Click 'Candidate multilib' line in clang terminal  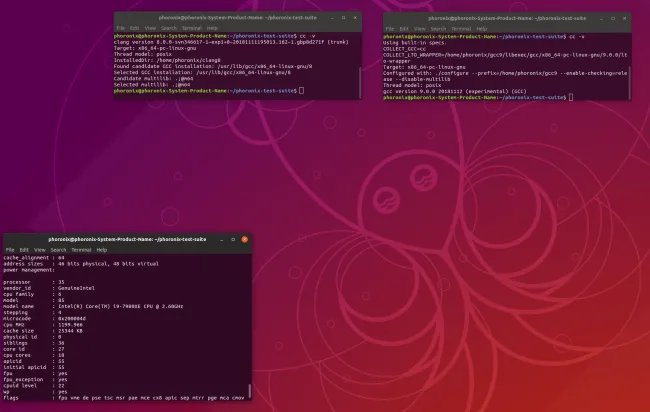[153, 78]
